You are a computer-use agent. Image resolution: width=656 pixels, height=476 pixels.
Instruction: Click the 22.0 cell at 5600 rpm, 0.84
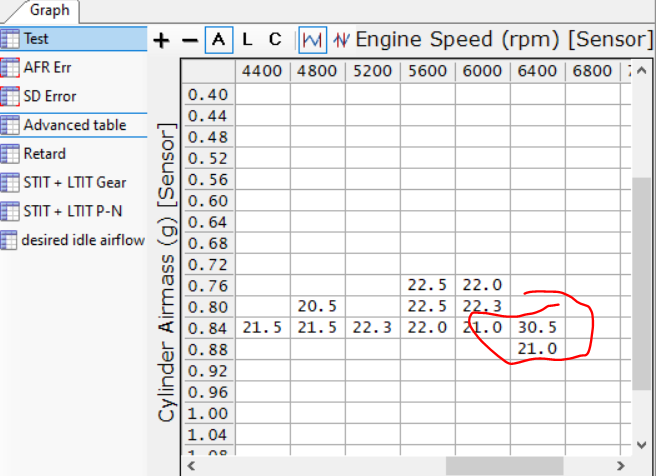tap(427, 328)
